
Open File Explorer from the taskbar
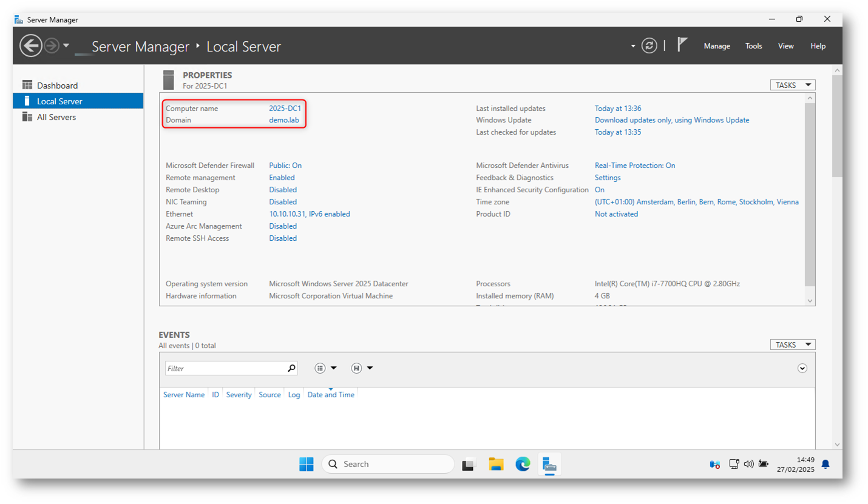[496, 465]
